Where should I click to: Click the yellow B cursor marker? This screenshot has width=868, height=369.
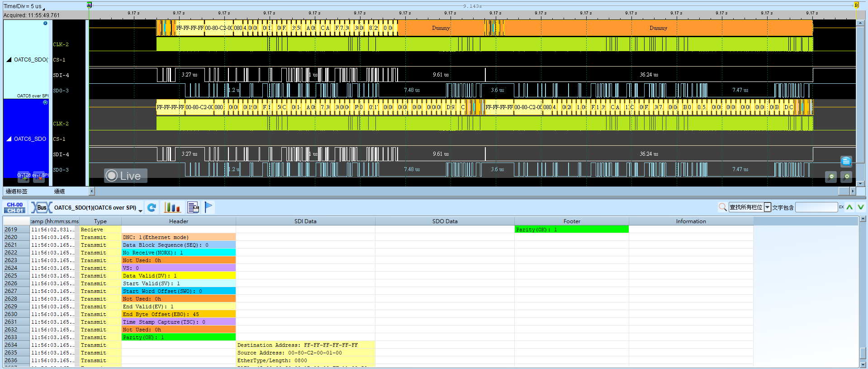point(856,5)
